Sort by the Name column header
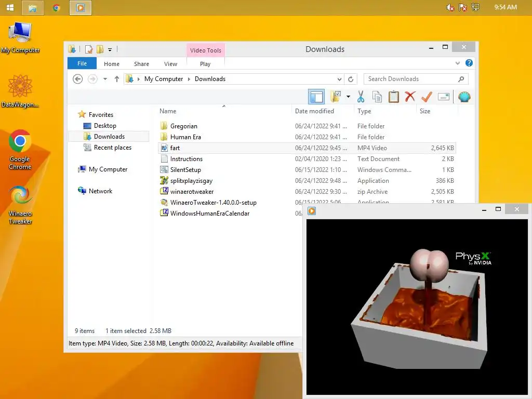This screenshot has height=399, width=532. click(x=168, y=111)
